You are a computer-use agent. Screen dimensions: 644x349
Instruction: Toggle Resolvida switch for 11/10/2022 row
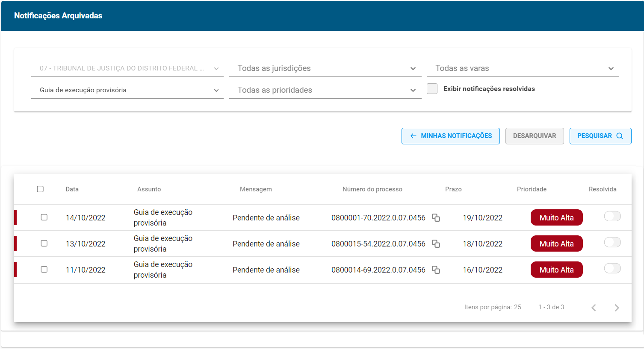(612, 268)
